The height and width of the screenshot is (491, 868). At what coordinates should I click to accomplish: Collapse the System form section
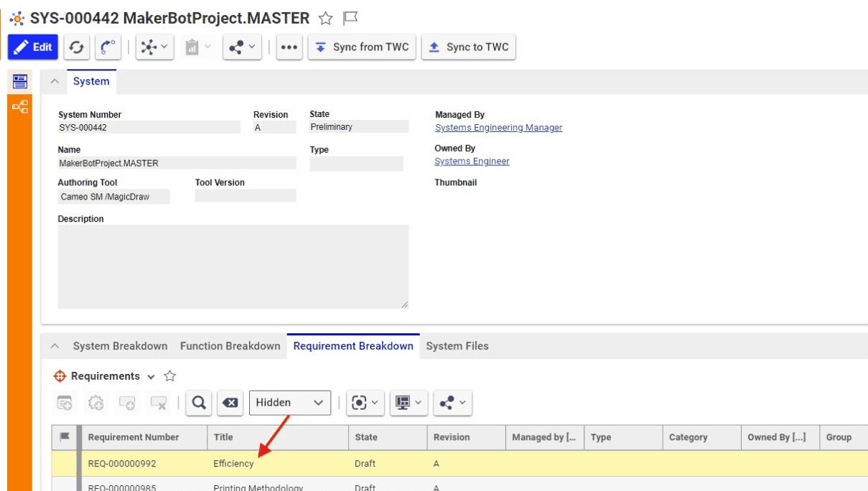55,82
